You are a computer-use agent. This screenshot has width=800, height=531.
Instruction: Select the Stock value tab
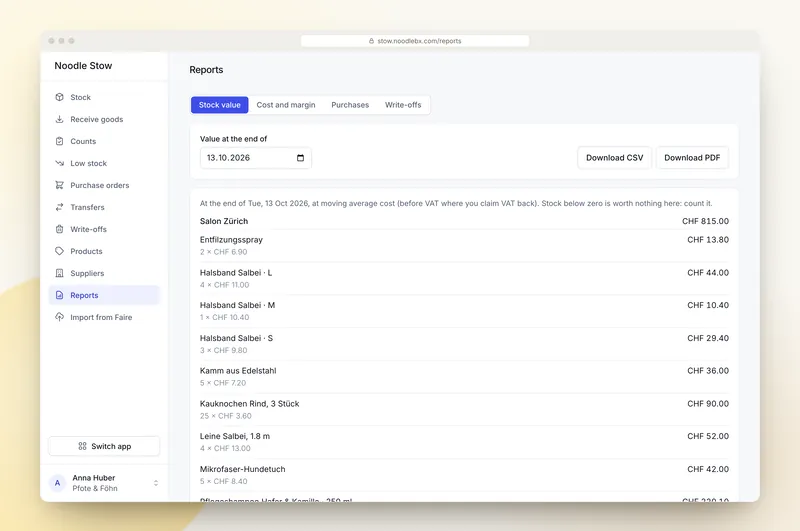click(219, 105)
